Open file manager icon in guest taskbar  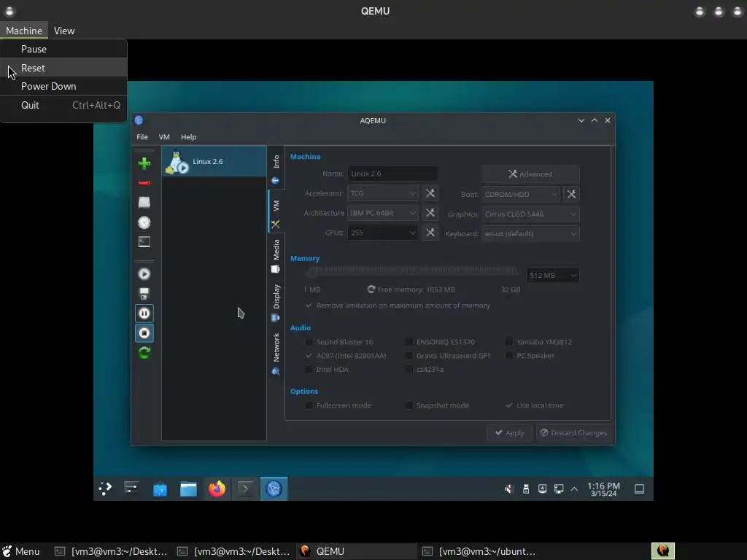coord(188,489)
